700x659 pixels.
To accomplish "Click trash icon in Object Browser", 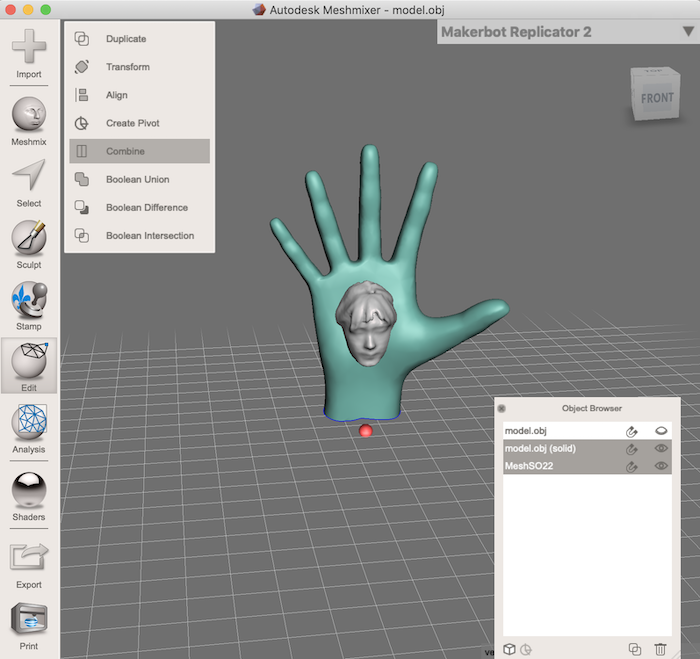I will [660, 649].
